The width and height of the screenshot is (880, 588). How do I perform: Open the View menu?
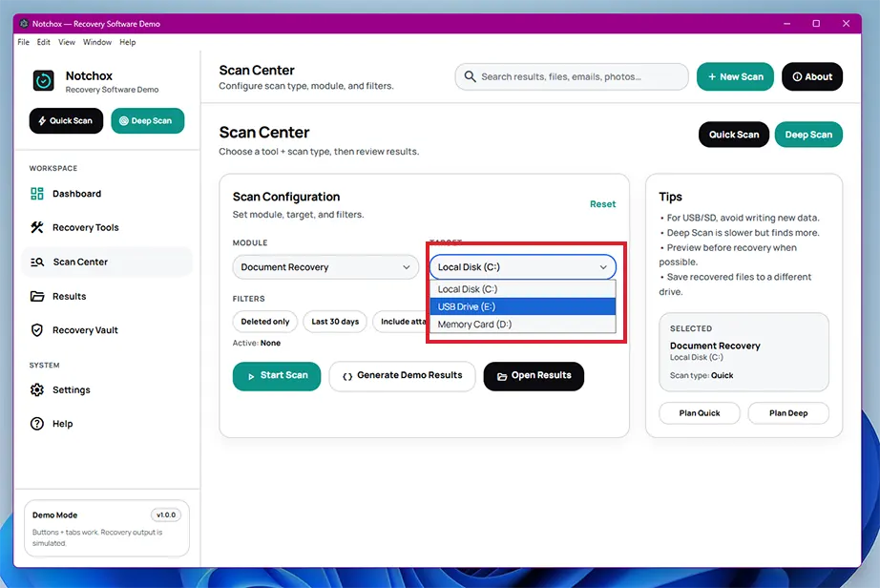click(x=67, y=42)
